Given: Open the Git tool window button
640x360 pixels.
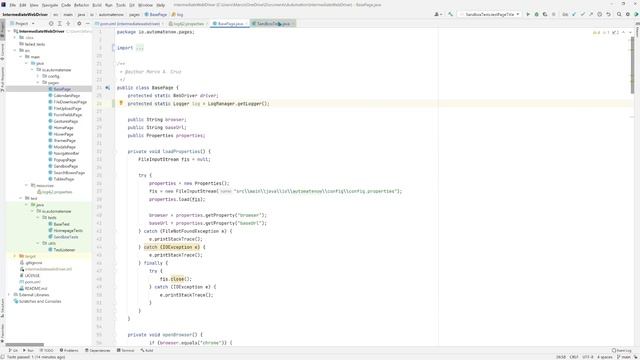Looking at the screenshot, I should (13, 350).
